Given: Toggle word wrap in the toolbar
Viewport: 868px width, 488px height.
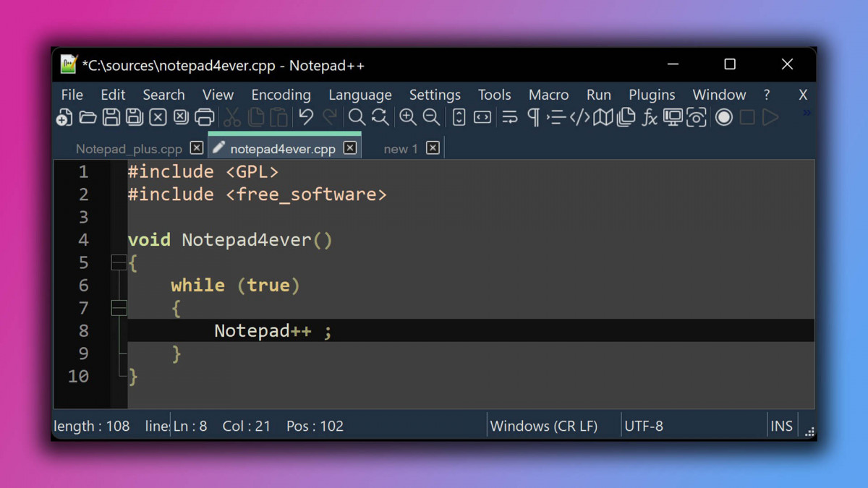Looking at the screenshot, I should click(x=510, y=118).
